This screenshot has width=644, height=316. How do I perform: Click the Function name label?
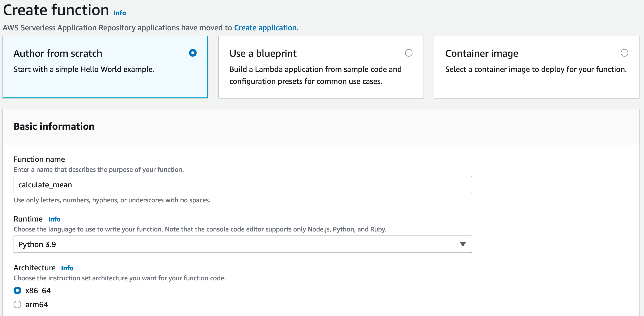39,159
